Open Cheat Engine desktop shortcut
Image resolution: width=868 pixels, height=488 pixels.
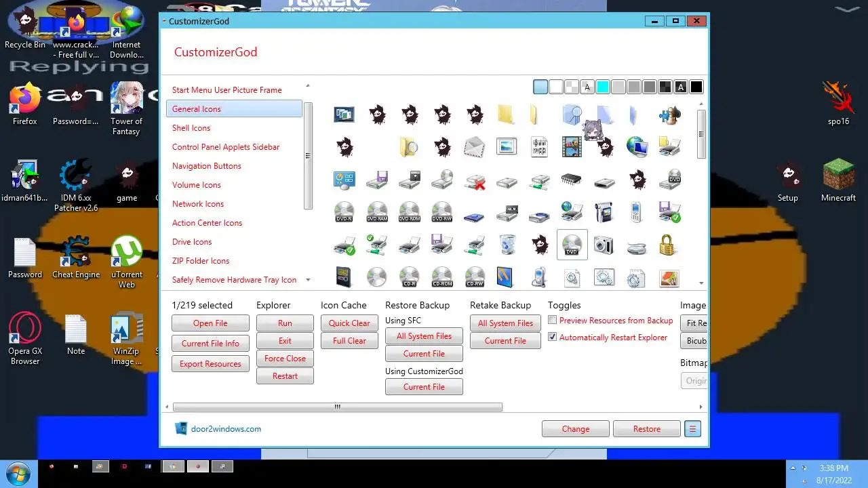76,258
